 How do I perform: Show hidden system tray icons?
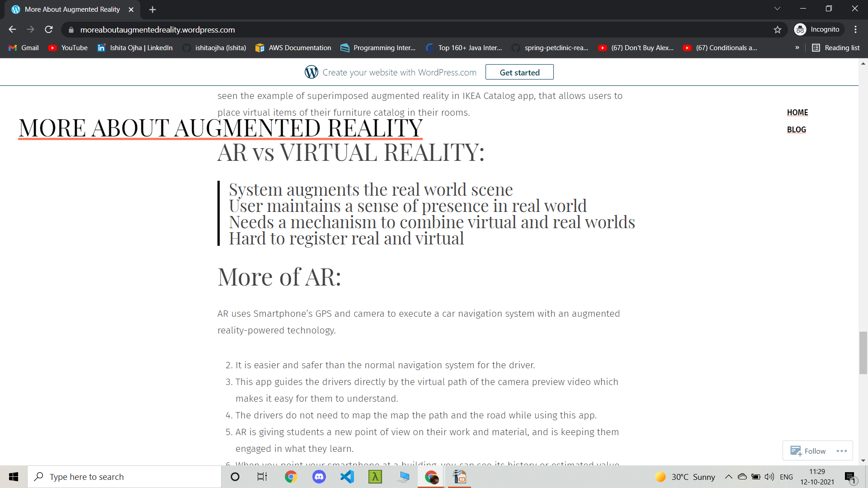[x=728, y=477]
